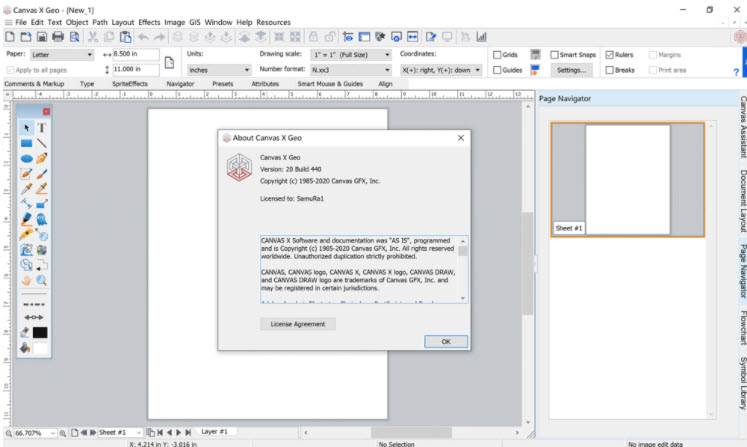
Task: Click the license text scroll down arrow
Action: (463, 298)
